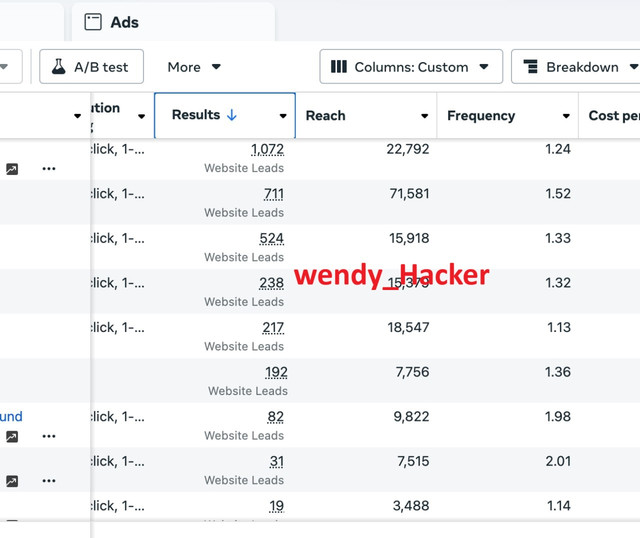Open the 711 results value
Screen dimensions: 640x538
(273, 194)
